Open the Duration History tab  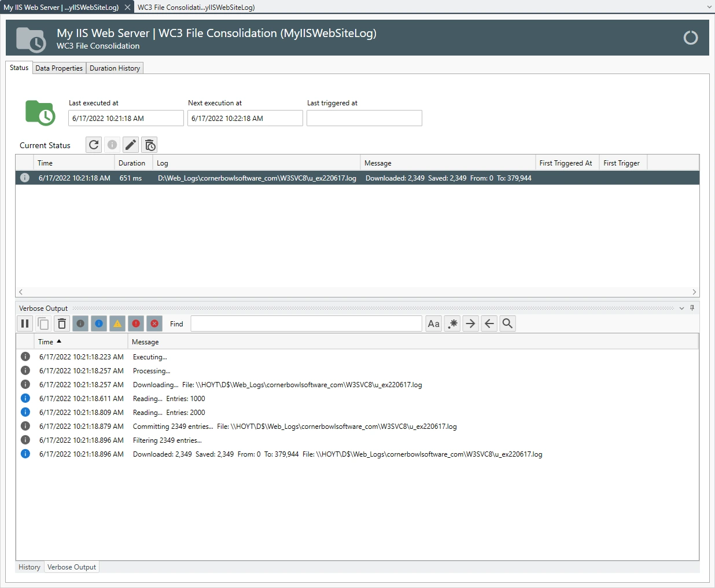point(115,68)
